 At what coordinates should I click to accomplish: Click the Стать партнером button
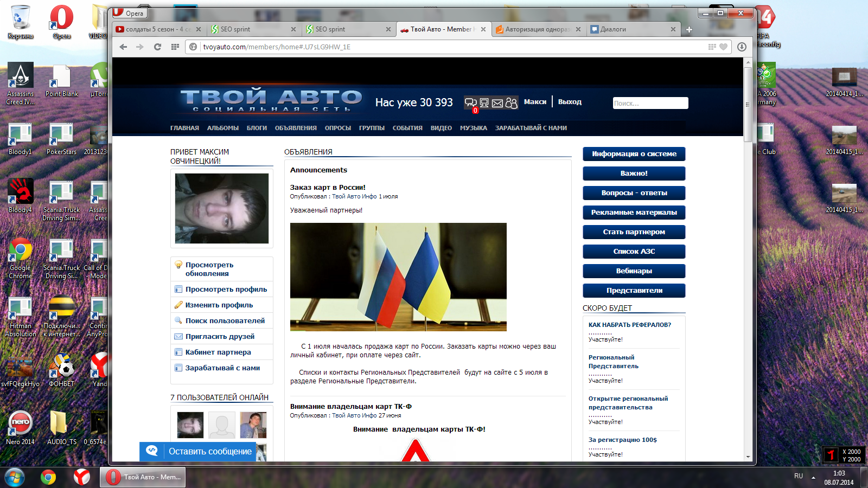click(x=634, y=232)
